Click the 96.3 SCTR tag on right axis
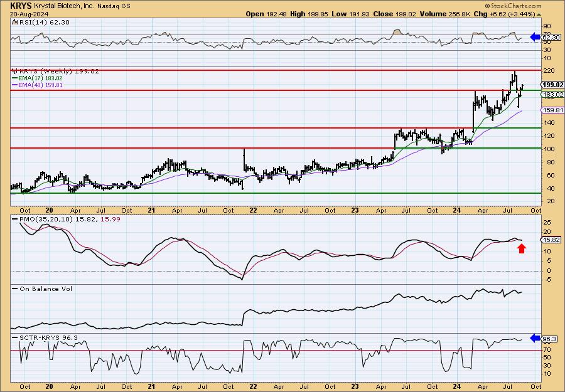Screen dimensions: 565x392 pos(550,339)
